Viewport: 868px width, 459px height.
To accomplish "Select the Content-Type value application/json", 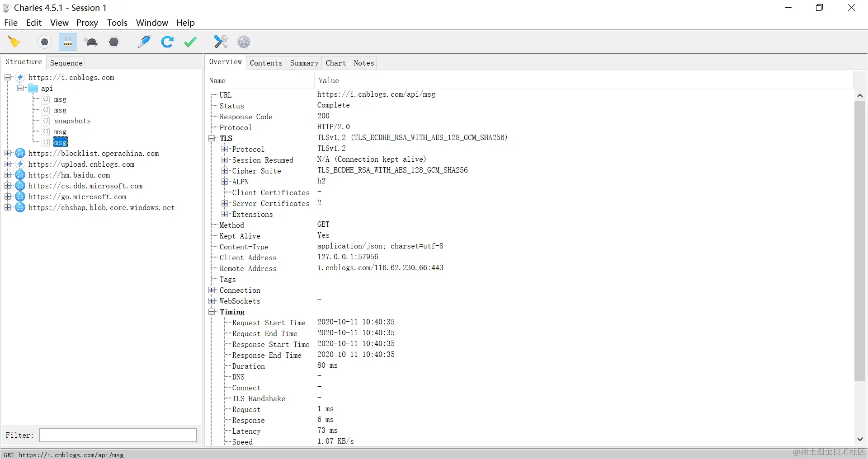I will click(380, 246).
